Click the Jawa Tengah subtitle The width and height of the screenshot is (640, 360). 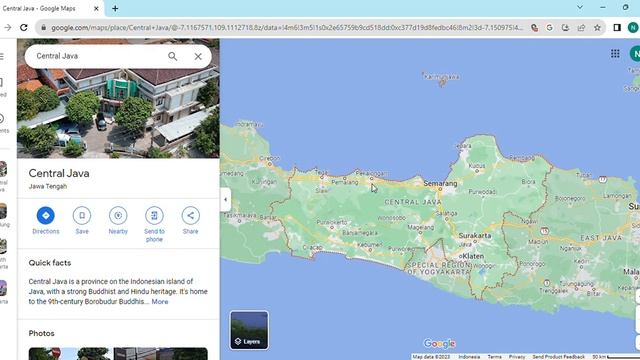pyautogui.click(x=48, y=187)
